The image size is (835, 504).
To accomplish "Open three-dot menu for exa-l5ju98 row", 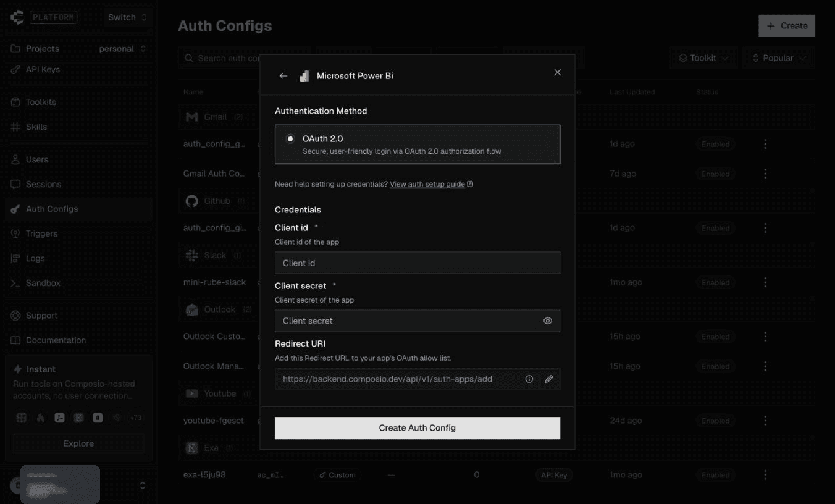I will [765, 475].
